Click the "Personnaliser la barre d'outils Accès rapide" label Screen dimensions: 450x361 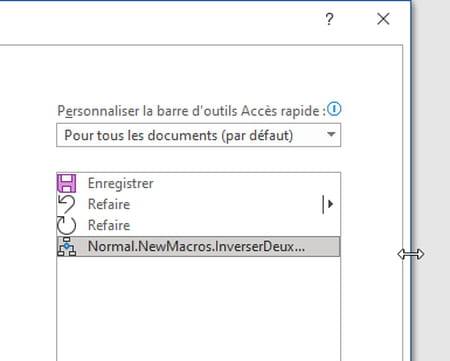tap(191, 111)
